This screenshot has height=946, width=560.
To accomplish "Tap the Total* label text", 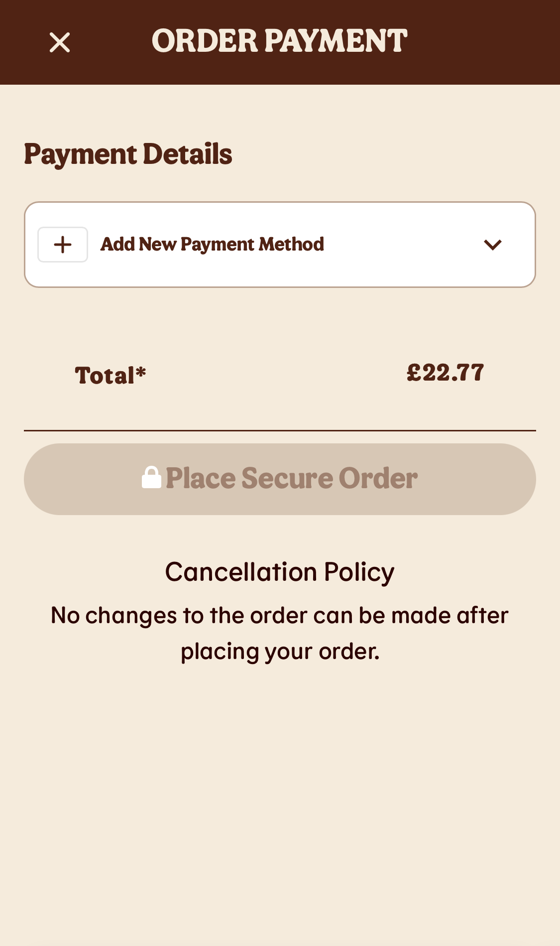I will point(110,375).
